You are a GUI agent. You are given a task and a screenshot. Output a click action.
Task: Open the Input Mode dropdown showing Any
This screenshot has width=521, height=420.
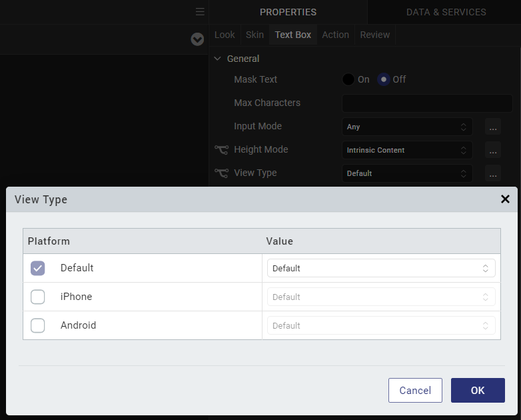click(407, 127)
